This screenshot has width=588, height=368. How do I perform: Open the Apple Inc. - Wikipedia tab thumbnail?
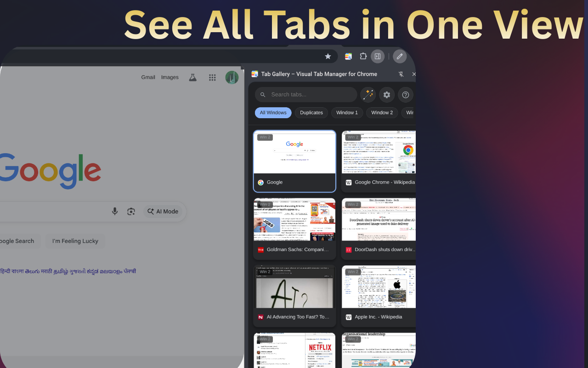[379, 287]
